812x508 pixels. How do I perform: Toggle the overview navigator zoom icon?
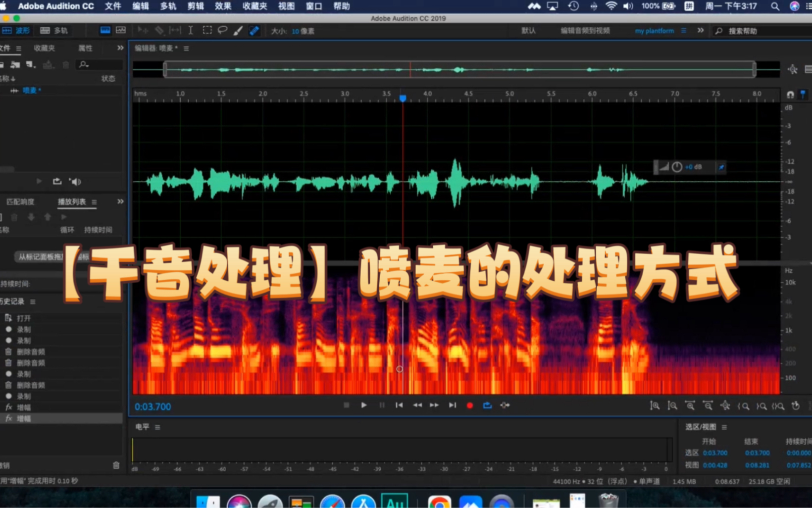793,69
